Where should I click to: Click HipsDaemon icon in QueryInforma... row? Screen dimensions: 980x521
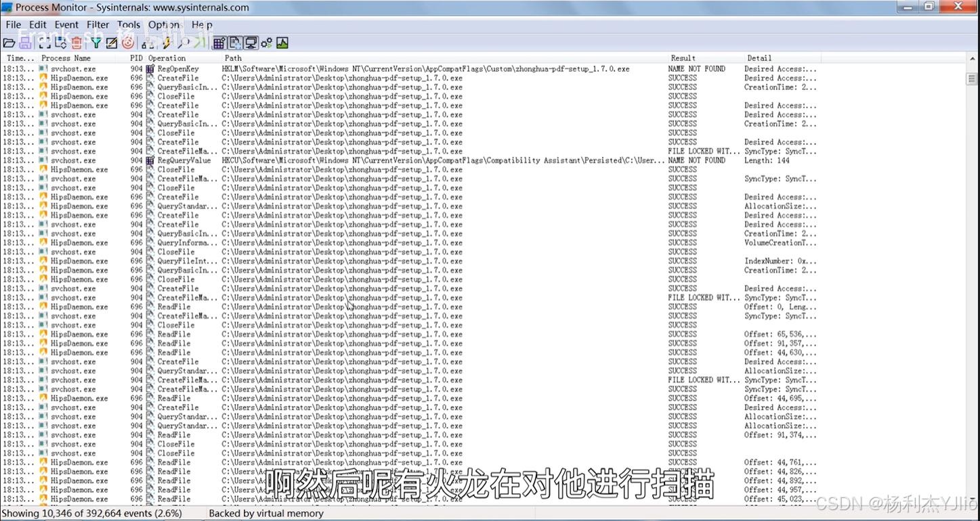(x=43, y=242)
